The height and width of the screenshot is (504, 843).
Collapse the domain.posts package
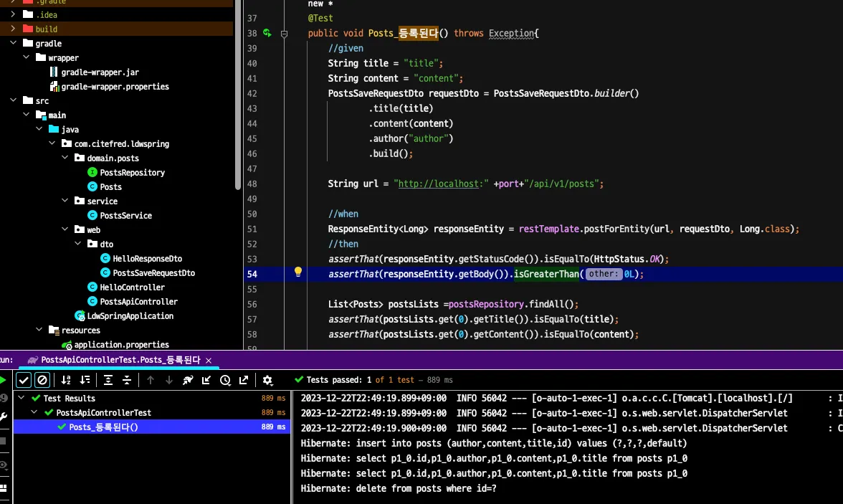[65, 158]
